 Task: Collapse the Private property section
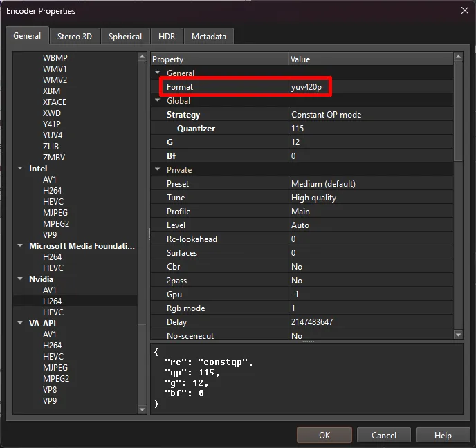[x=158, y=170]
